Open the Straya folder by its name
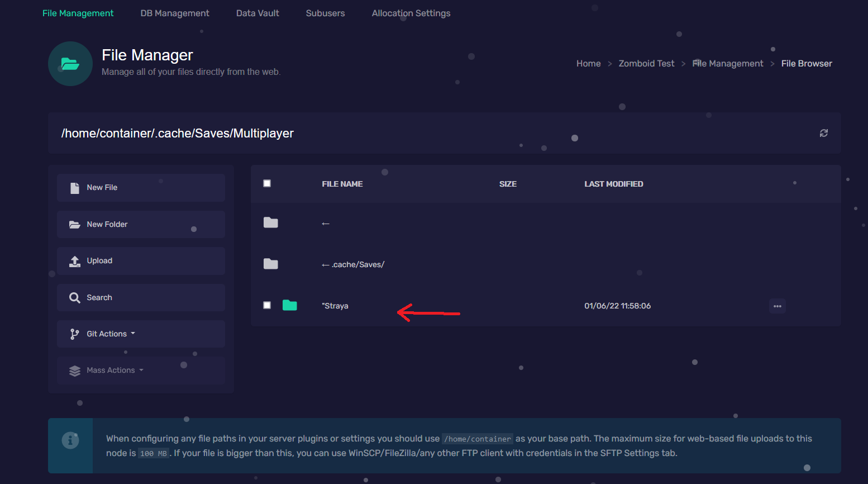Viewport: 868px width, 484px height. point(335,306)
